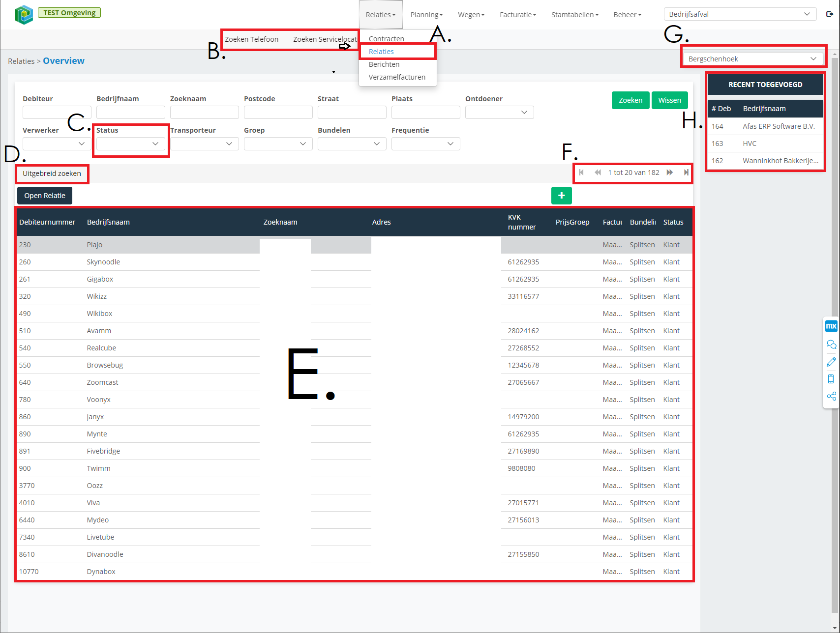Click the Open Relatie button
This screenshot has width=840, height=633.
click(x=45, y=196)
